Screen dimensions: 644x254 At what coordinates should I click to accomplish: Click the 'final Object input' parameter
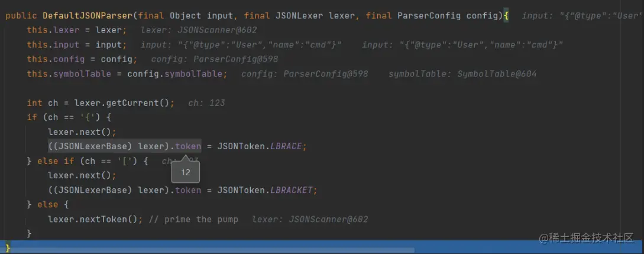(187, 16)
